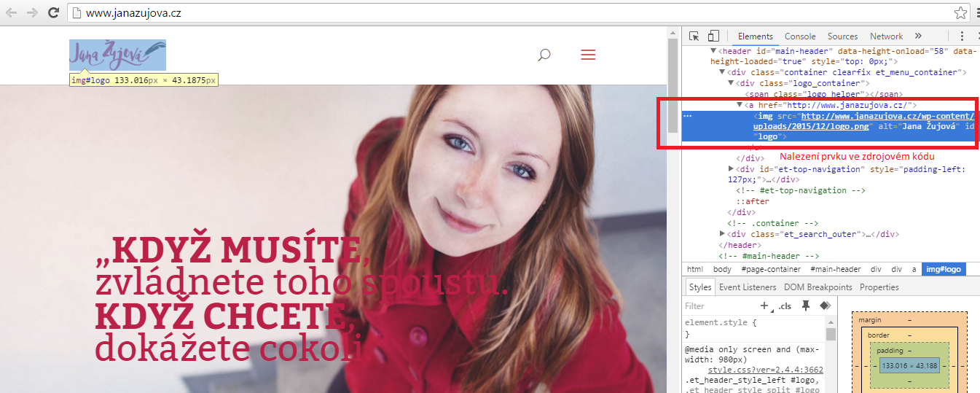Select #main-header breadcrumb
This screenshot has height=393, width=980.
pyautogui.click(x=835, y=269)
